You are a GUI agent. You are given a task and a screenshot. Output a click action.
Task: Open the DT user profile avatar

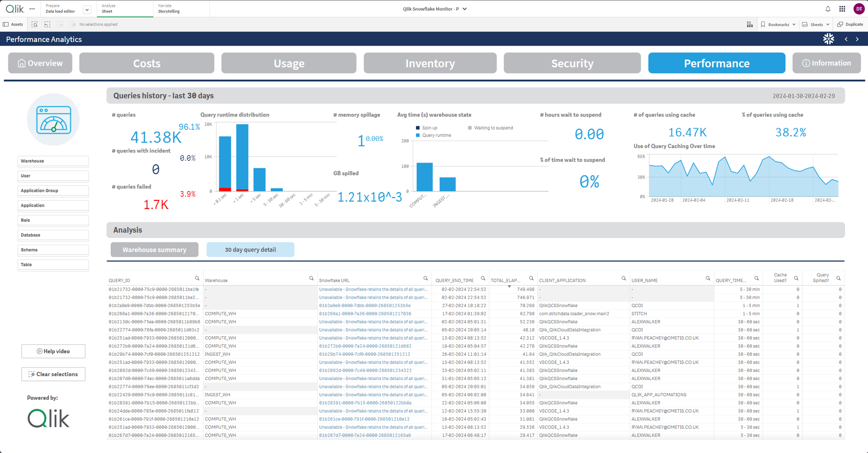859,9
